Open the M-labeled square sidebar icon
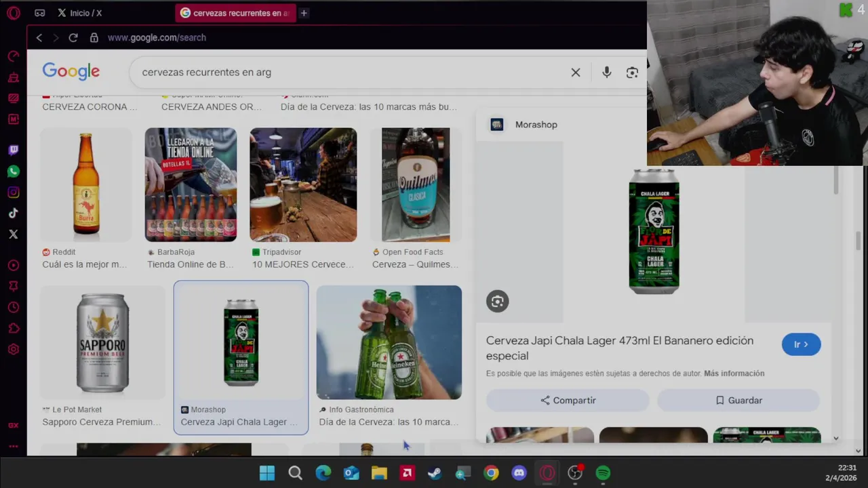This screenshot has height=488, width=868. [13, 119]
